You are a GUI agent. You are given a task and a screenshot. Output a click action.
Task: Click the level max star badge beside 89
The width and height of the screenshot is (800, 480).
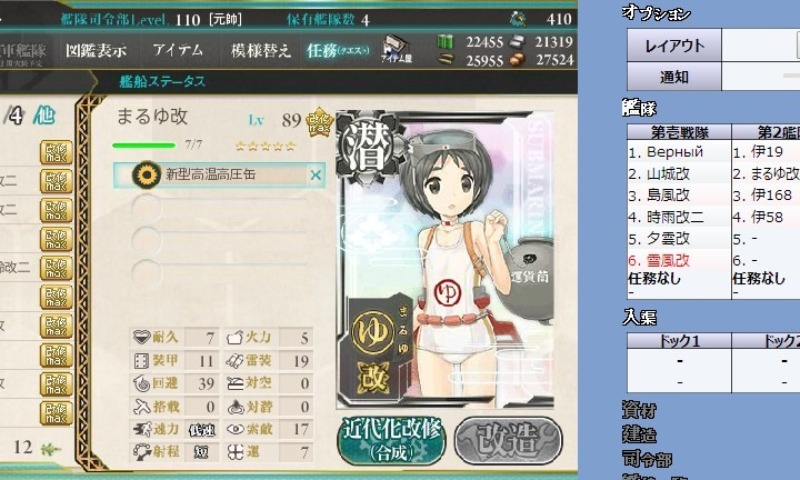[319, 122]
